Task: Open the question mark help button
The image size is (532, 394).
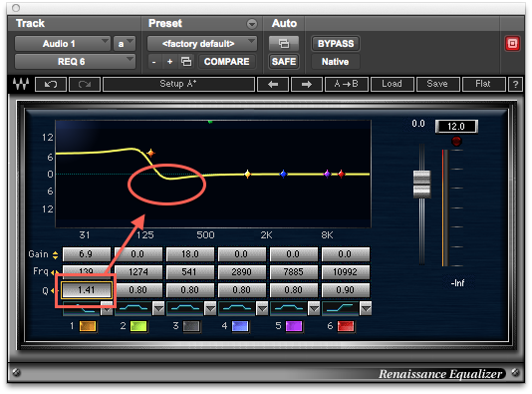Action: point(515,84)
